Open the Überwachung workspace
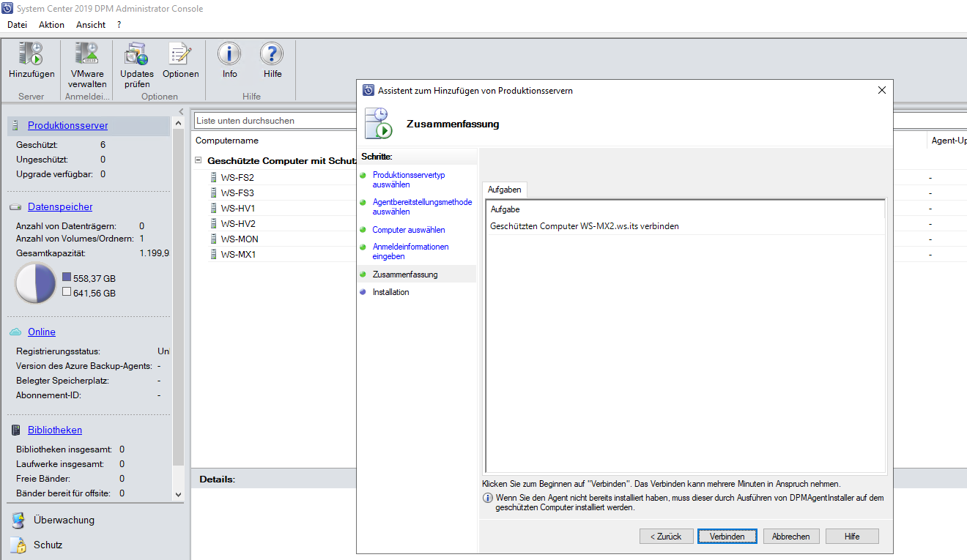Viewport: 967px width, 560px height. (64, 520)
